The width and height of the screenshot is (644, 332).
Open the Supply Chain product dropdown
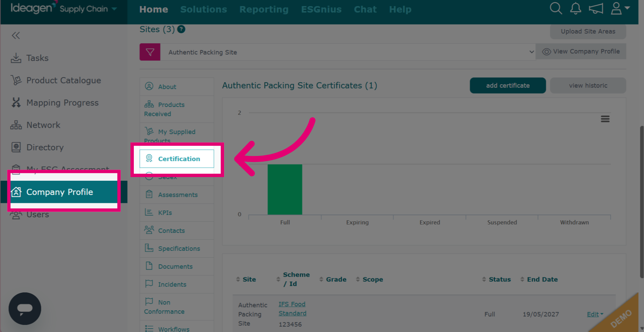pos(88,9)
